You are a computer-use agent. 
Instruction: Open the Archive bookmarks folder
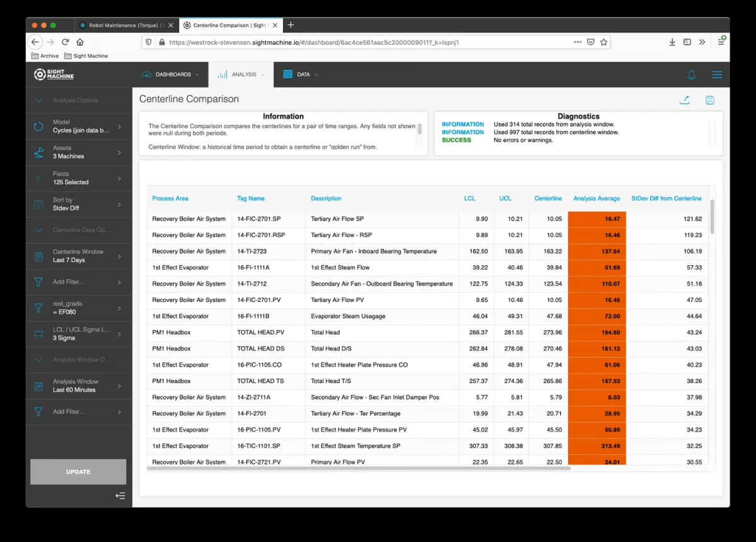pyautogui.click(x=45, y=56)
